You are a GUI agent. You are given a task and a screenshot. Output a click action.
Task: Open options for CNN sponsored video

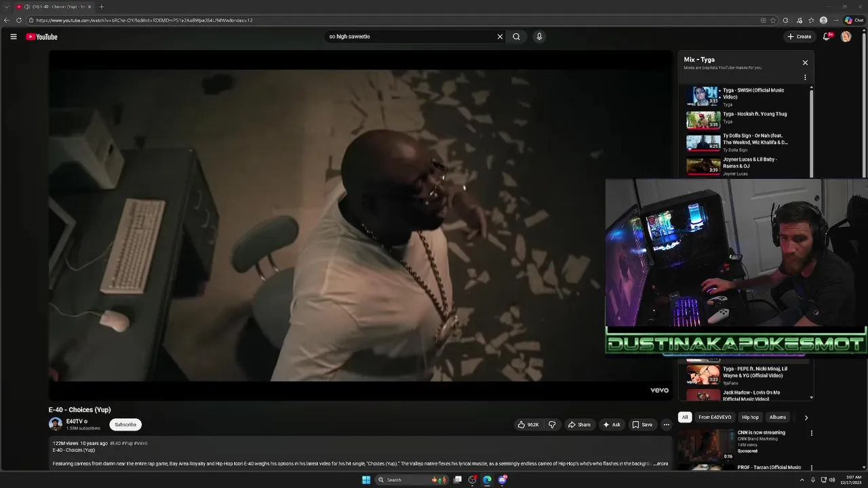(812, 433)
